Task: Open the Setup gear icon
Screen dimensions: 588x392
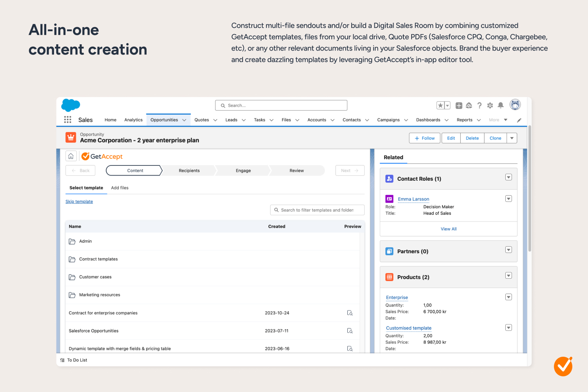Action: [490, 105]
